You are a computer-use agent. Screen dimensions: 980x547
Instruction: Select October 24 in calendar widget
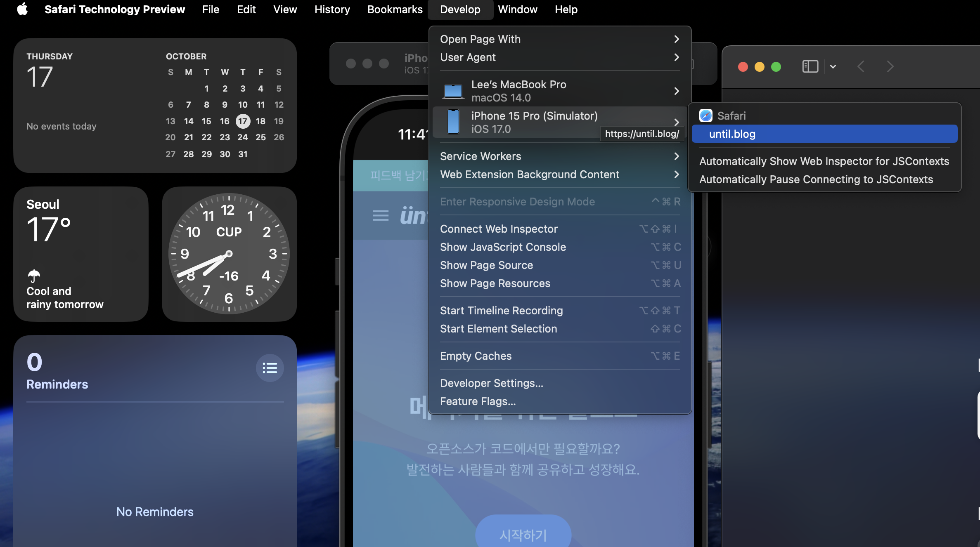243,137
